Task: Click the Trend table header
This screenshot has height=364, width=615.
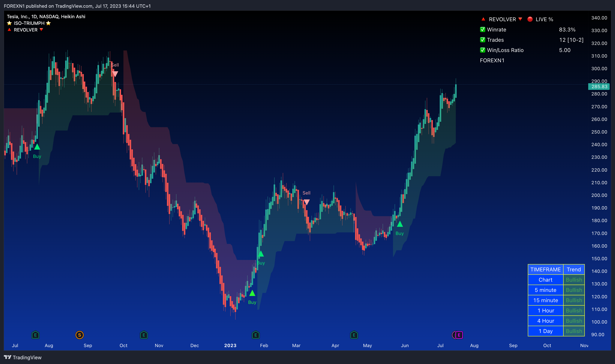Action: pyautogui.click(x=574, y=269)
